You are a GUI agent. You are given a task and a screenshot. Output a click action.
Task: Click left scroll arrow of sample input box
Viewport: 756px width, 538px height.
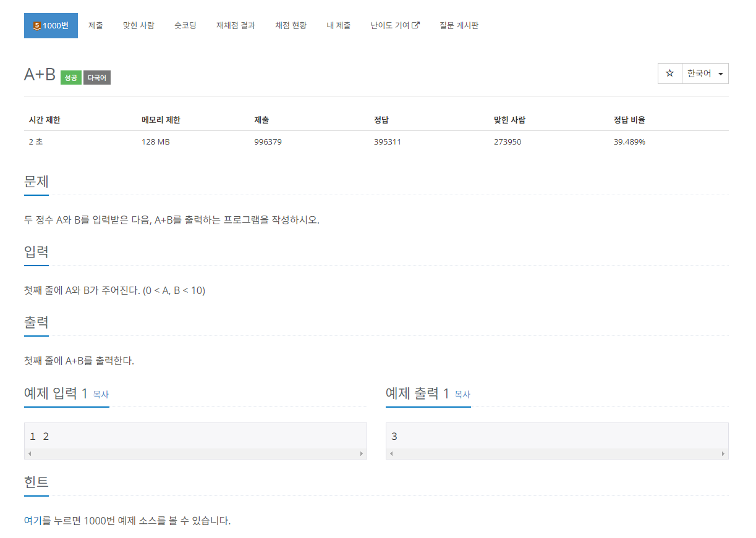[x=29, y=454]
